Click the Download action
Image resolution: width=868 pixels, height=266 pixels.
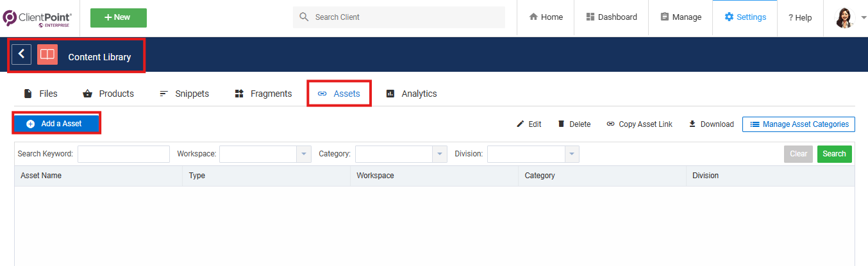pos(711,124)
